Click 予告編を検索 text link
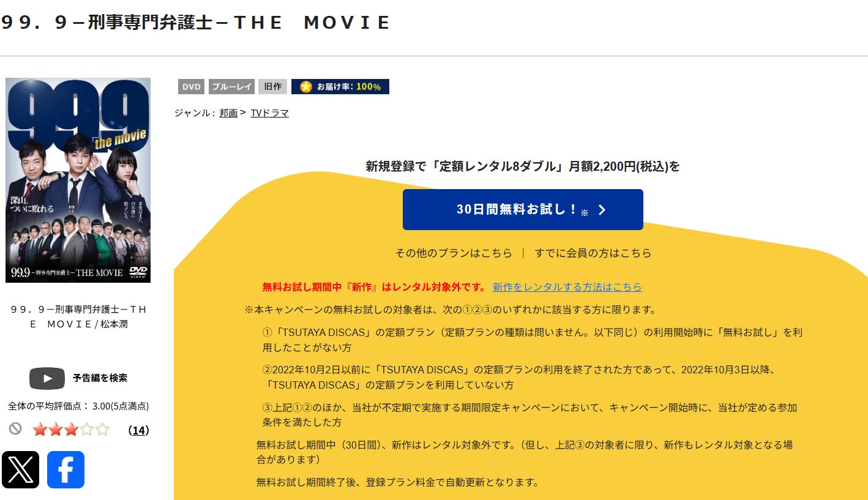This screenshot has height=500, width=868. (x=100, y=378)
